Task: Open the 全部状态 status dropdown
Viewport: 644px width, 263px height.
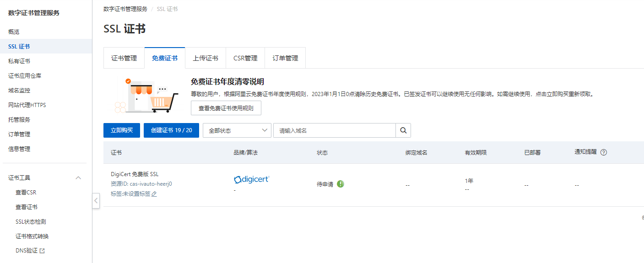Action: pyautogui.click(x=237, y=130)
